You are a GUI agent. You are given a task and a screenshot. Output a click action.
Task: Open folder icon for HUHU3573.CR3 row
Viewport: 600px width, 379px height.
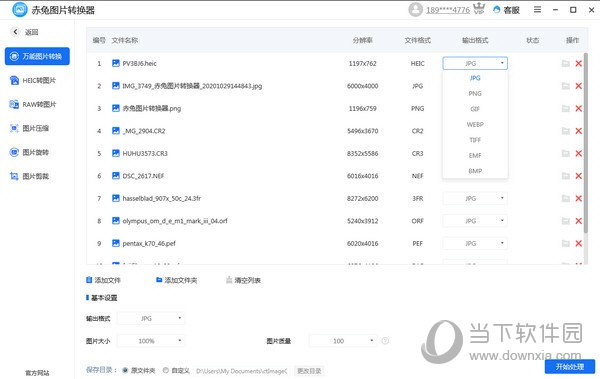tap(566, 154)
